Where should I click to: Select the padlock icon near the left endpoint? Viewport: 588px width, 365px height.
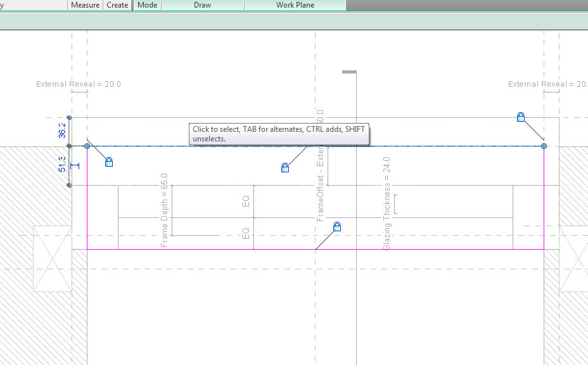pyautogui.click(x=108, y=162)
